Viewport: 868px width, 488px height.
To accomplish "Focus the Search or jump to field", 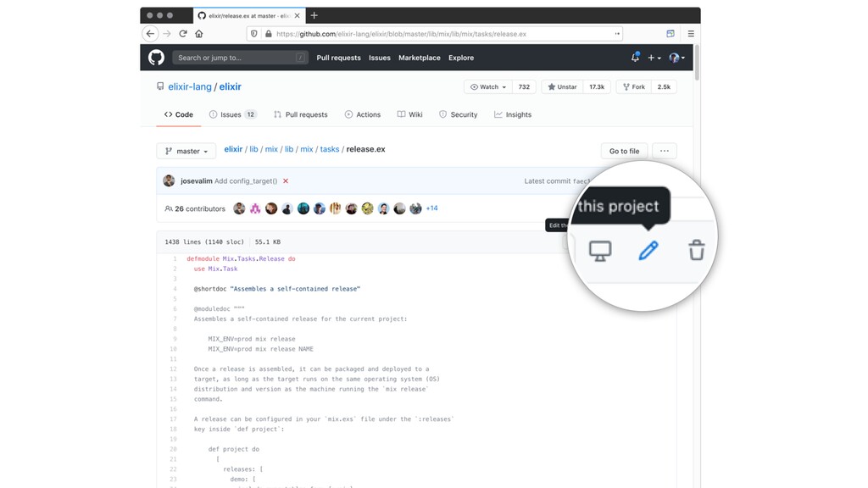I will 240,58.
